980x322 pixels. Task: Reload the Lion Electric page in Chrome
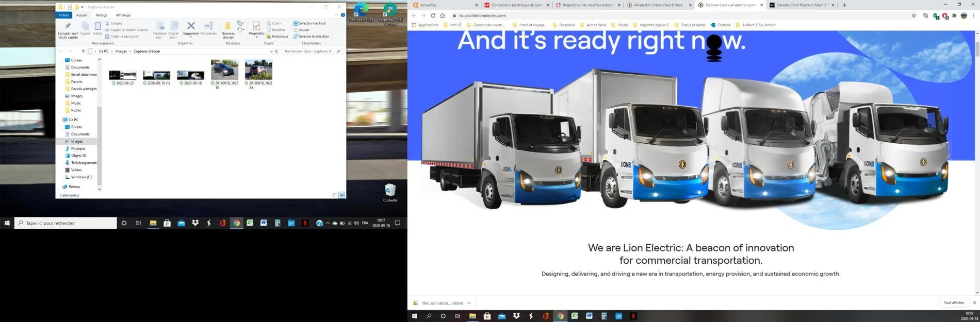pyautogui.click(x=433, y=15)
